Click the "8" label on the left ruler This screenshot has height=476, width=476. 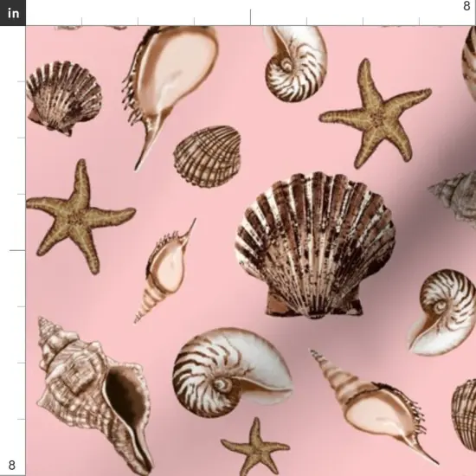coord(11,465)
